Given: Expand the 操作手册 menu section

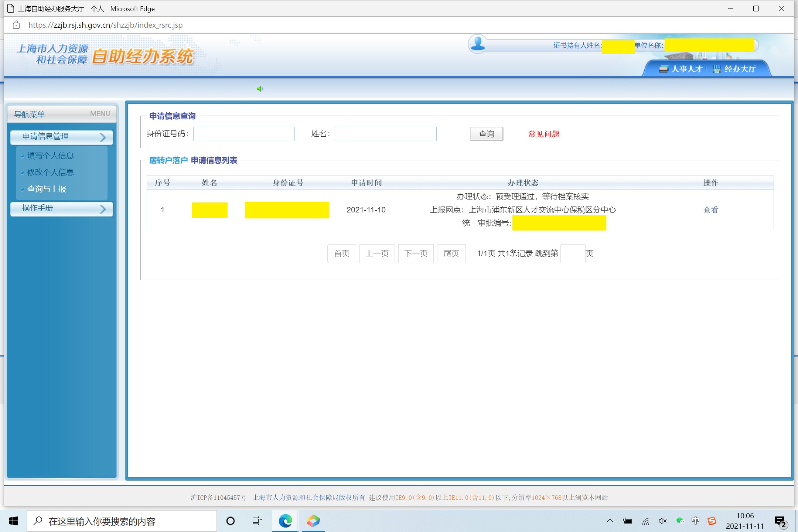Looking at the screenshot, I should 62,208.
